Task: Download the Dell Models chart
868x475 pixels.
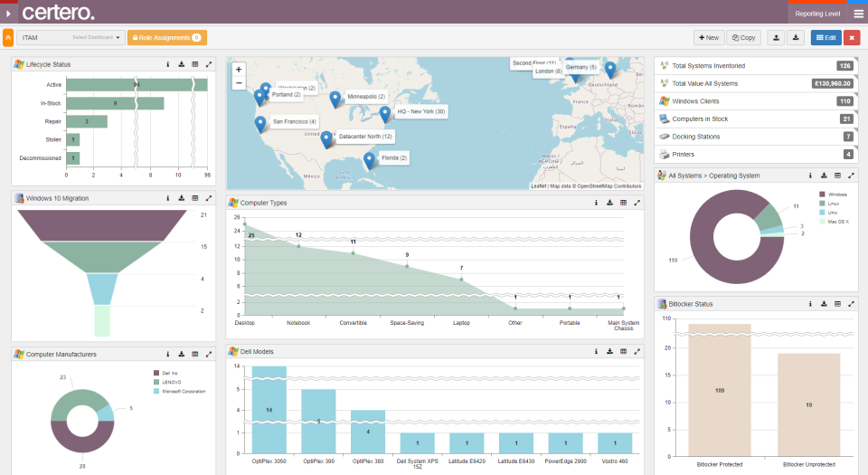Action: (609, 352)
